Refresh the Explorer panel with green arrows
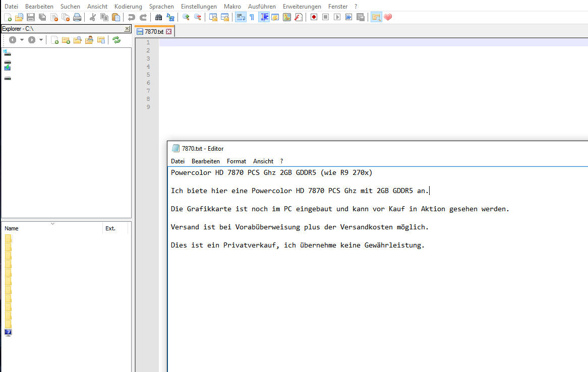 (116, 40)
